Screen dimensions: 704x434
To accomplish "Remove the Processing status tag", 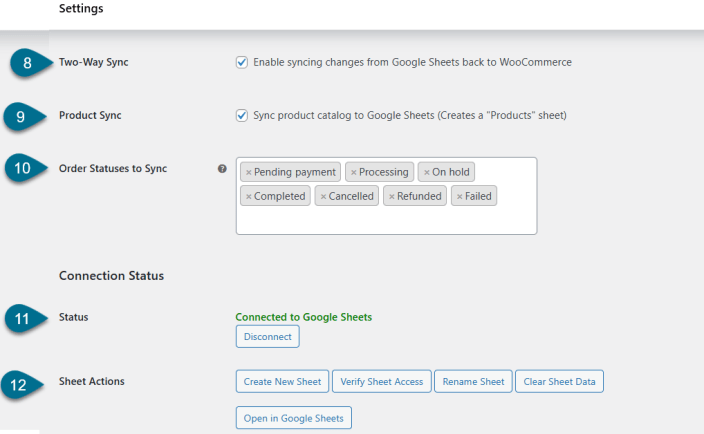I will coord(353,173).
